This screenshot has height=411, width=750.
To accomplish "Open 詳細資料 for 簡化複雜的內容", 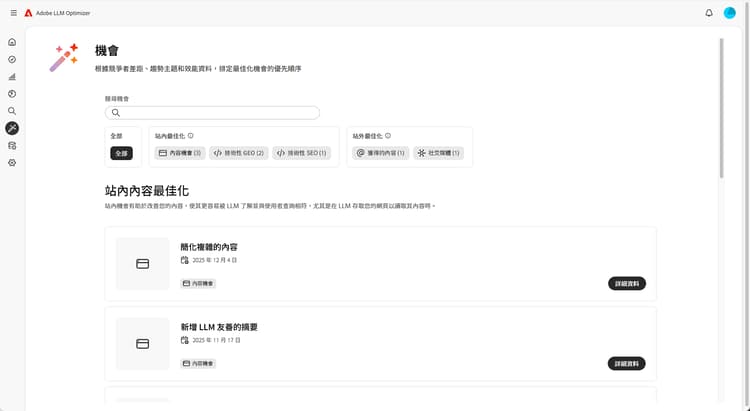I will [x=627, y=284].
